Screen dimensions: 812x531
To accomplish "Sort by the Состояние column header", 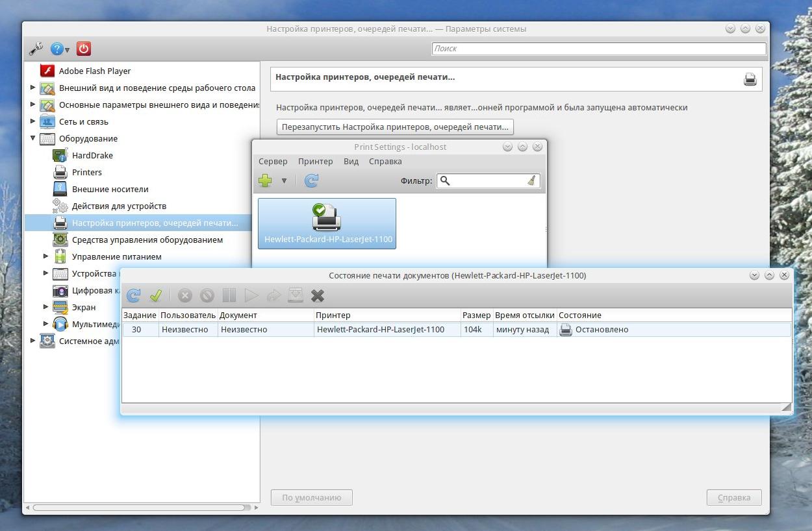I will pos(674,315).
